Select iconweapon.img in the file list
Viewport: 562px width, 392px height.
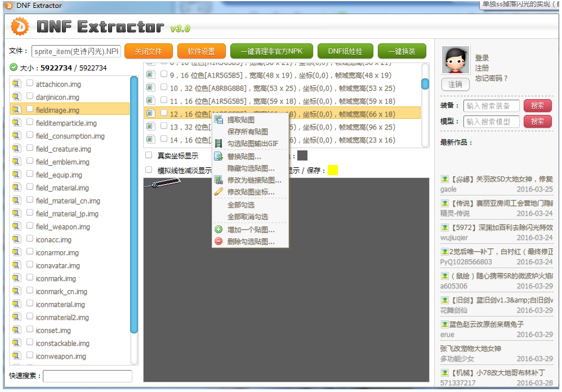61,356
